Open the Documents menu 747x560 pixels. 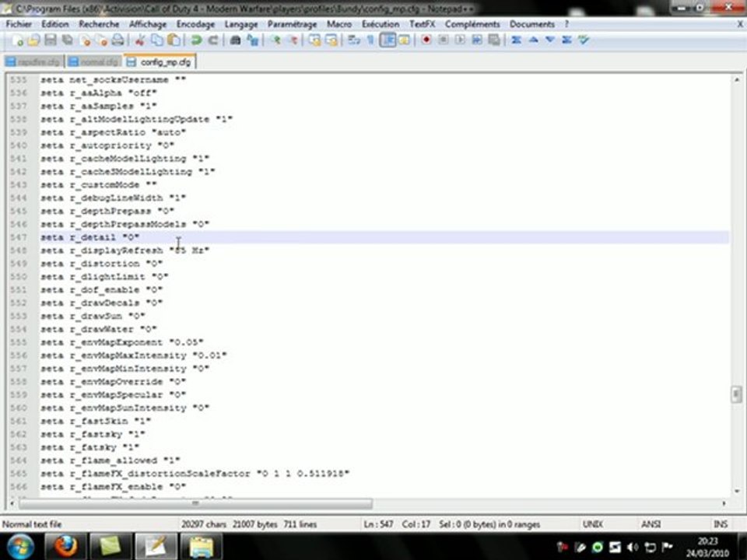click(532, 24)
